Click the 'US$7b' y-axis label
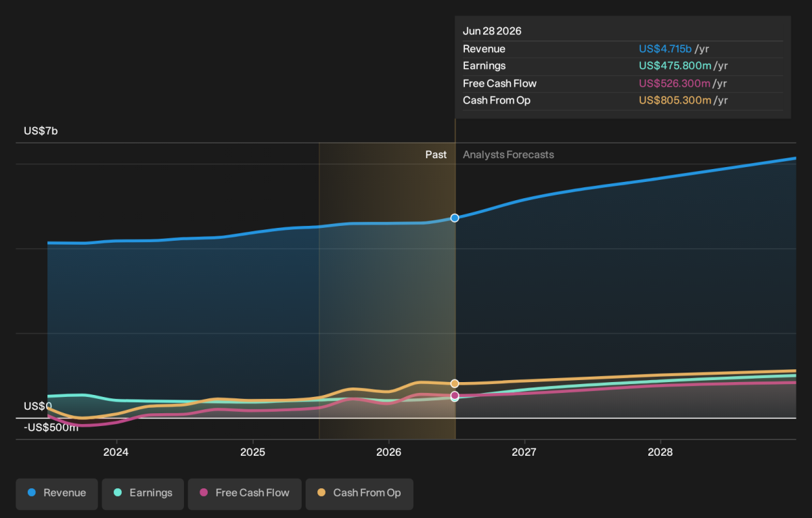The image size is (812, 518). click(x=41, y=131)
